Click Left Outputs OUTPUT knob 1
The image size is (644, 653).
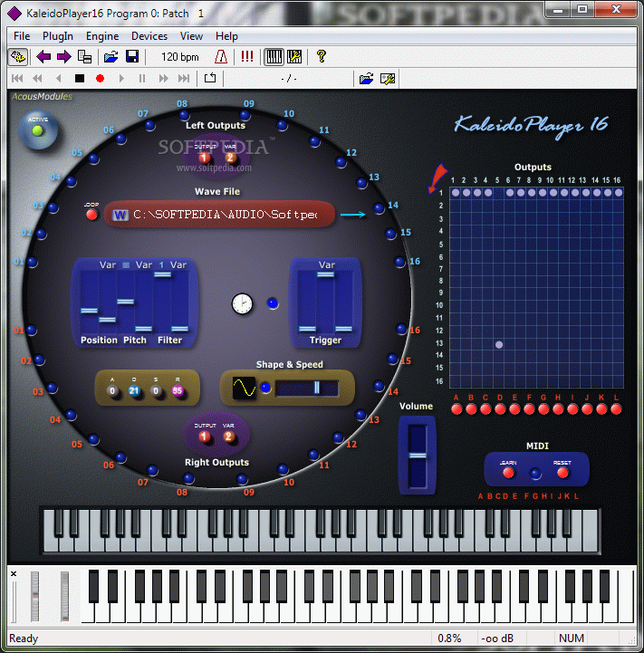(205, 158)
